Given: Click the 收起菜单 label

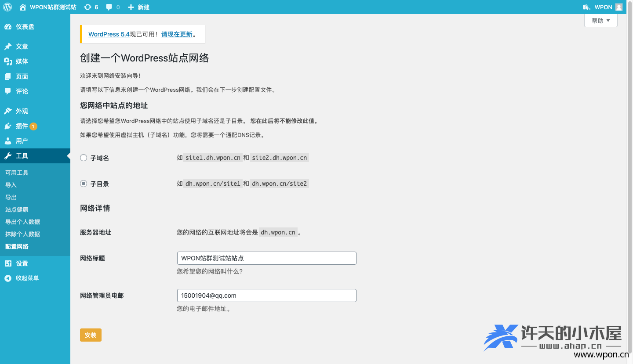Looking at the screenshot, I should click(x=27, y=278).
